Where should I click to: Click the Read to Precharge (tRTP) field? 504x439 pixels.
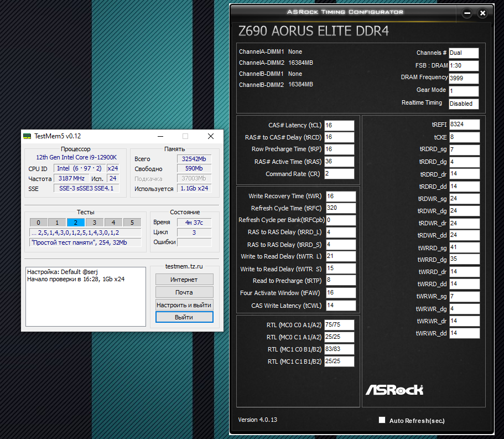pyautogui.click(x=341, y=281)
